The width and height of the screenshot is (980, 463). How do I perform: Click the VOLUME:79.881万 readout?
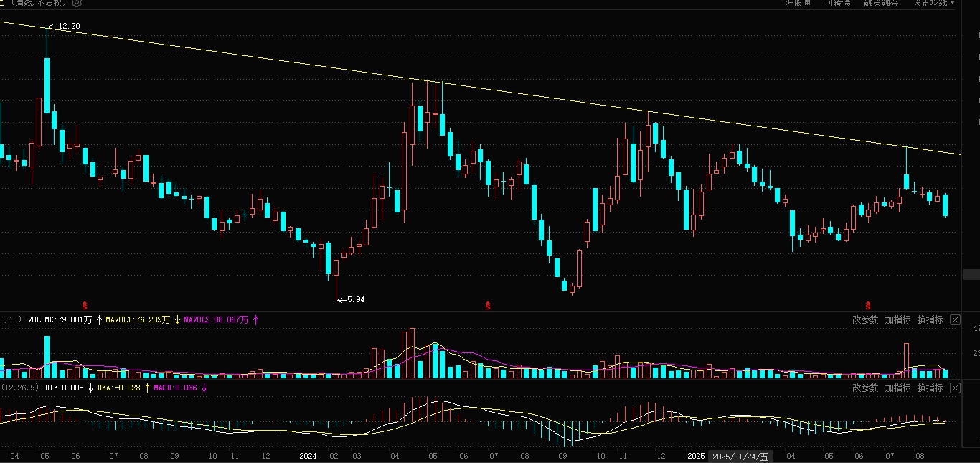[x=60, y=320]
